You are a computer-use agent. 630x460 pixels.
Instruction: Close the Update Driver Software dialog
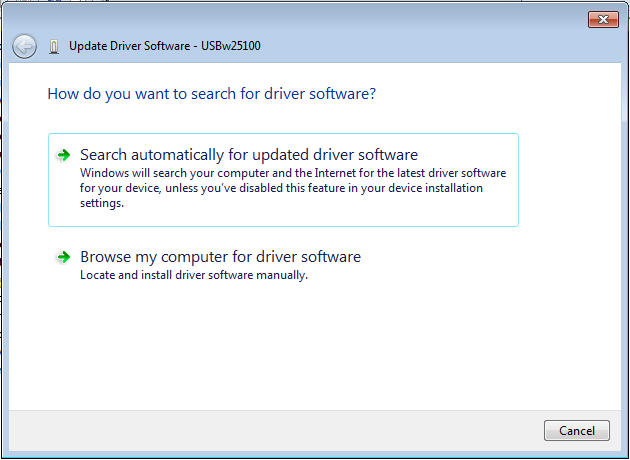[x=603, y=19]
